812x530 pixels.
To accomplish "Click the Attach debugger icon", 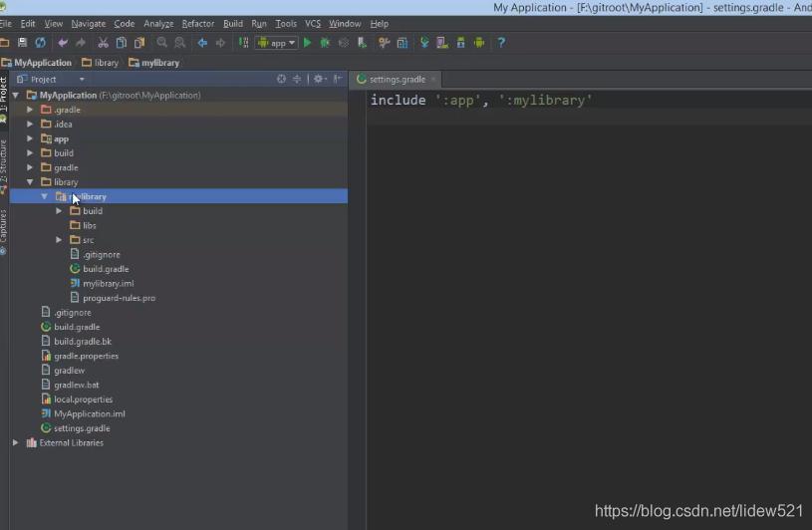I will (362, 43).
